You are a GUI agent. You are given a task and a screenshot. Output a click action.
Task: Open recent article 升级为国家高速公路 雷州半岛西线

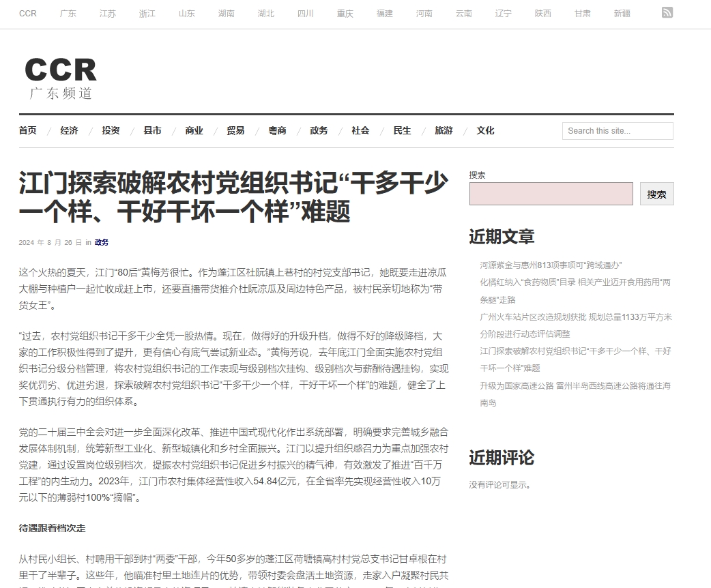click(x=575, y=394)
